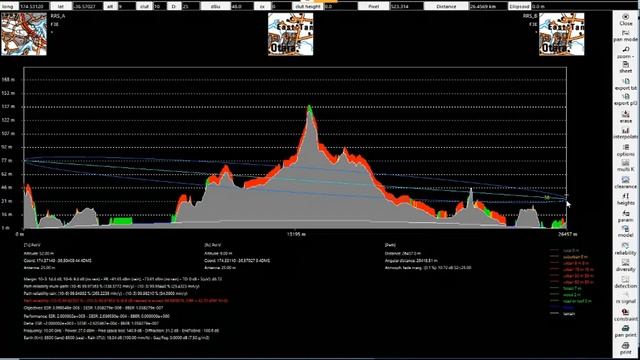Click the Frequency 10.00 GHz results line
The height and width of the screenshot is (360, 640).
(x=121, y=331)
